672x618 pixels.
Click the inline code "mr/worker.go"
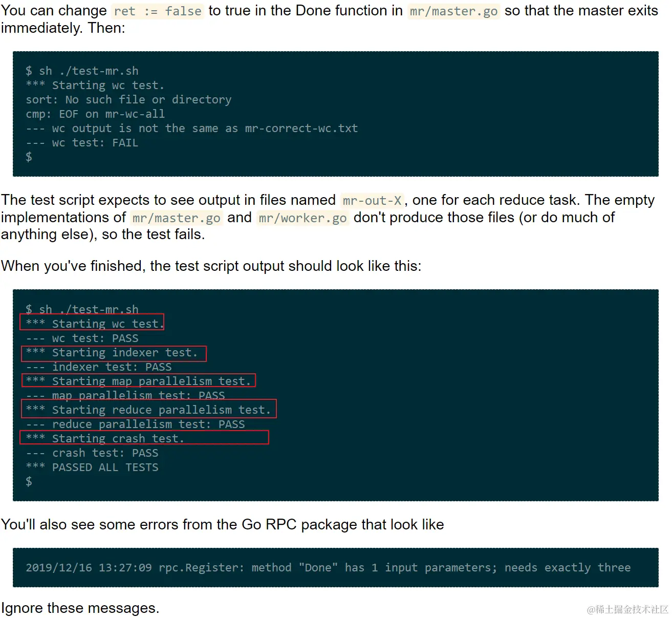[x=302, y=218]
